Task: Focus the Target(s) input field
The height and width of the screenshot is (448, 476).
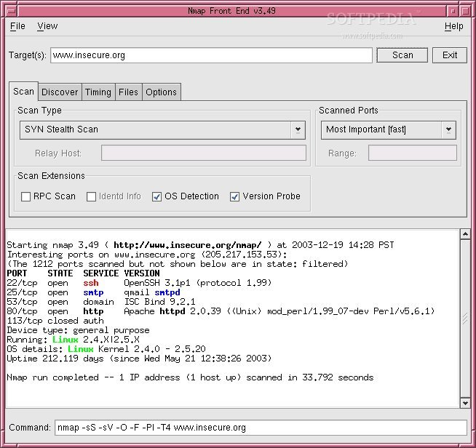Action: pos(211,55)
